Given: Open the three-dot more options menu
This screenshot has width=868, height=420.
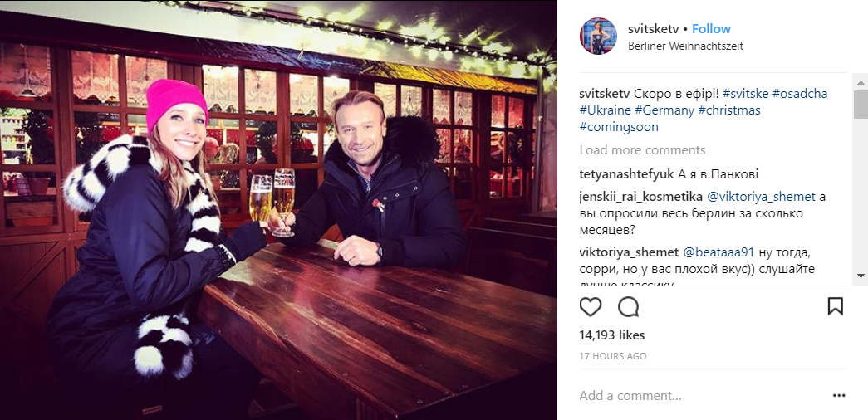Looking at the screenshot, I should pyautogui.click(x=839, y=396).
